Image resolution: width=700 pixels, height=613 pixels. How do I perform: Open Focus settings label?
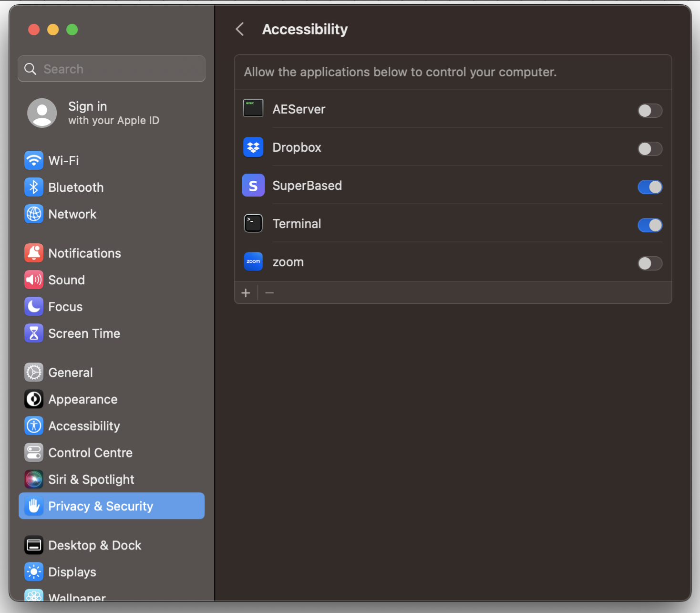[65, 307]
